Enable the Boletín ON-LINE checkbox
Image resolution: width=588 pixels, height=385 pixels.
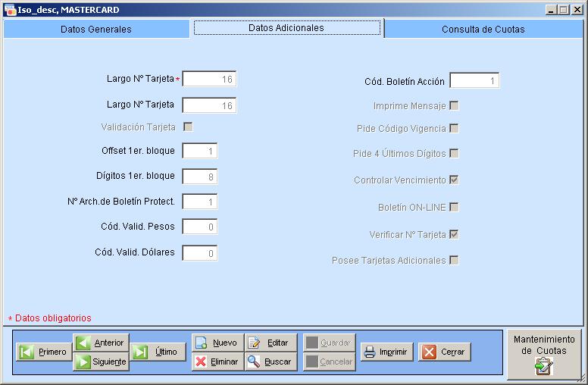coord(454,207)
